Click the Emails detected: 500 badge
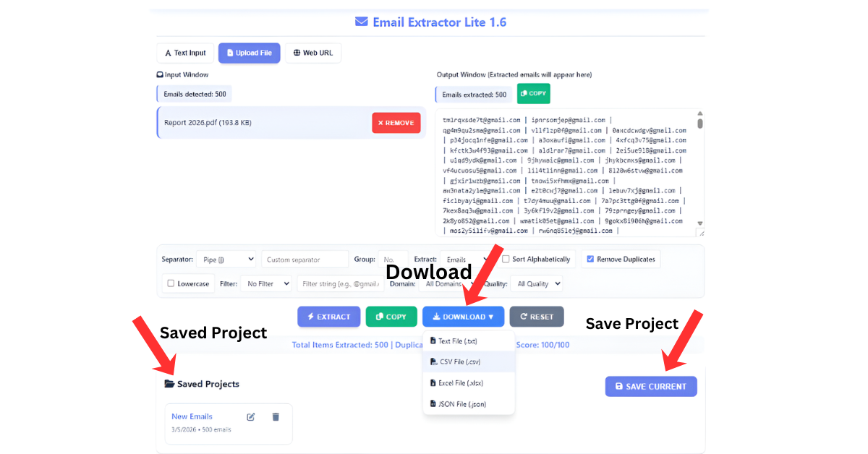Viewport: 868px width, 454px height. pos(194,94)
